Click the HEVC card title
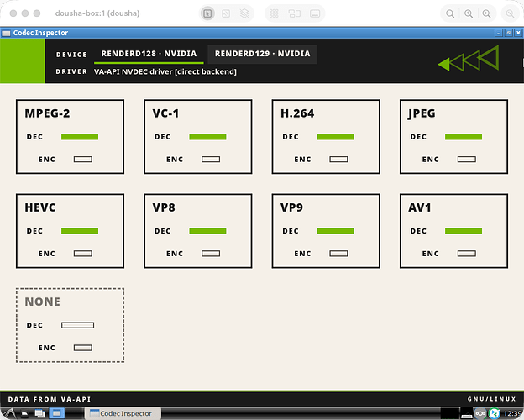The height and width of the screenshot is (420, 524). coord(40,207)
